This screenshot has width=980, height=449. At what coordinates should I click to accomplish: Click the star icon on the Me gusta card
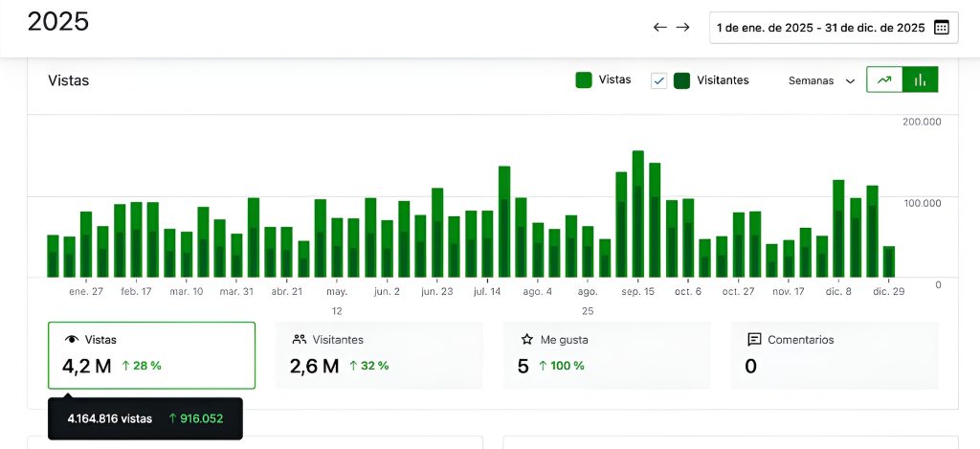click(526, 340)
